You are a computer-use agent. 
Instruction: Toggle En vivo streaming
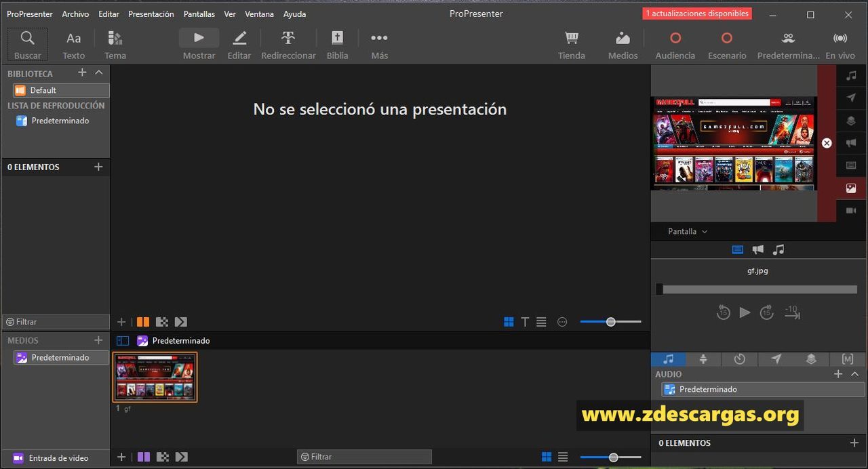point(840,45)
